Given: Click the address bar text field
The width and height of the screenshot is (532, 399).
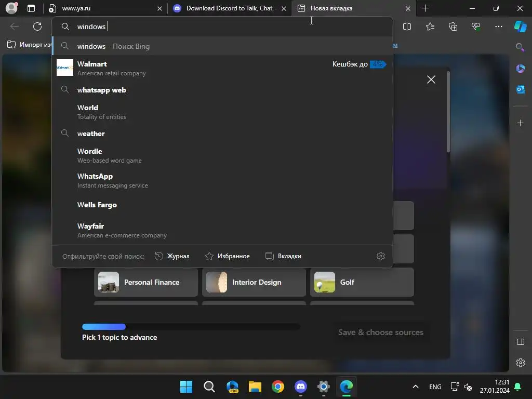Looking at the screenshot, I should (222, 26).
